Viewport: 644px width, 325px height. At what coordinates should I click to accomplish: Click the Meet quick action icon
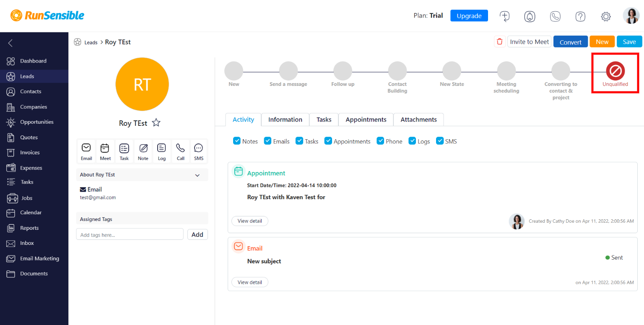coord(105,152)
